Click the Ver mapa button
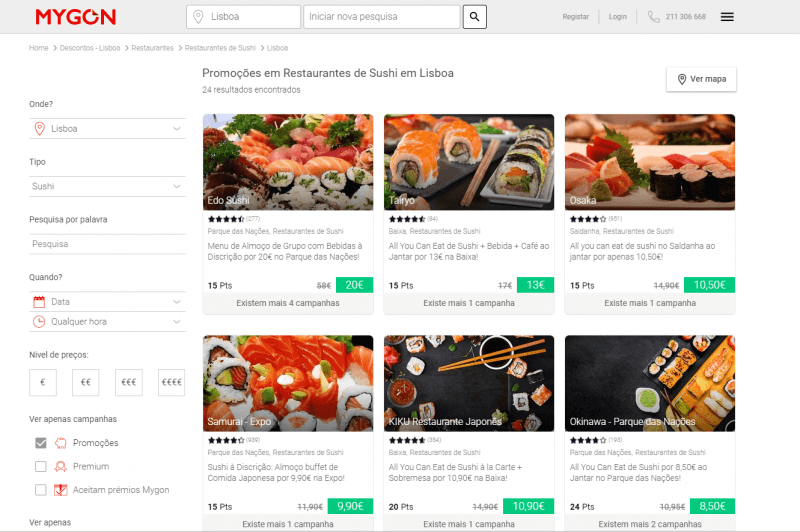 [x=702, y=79]
